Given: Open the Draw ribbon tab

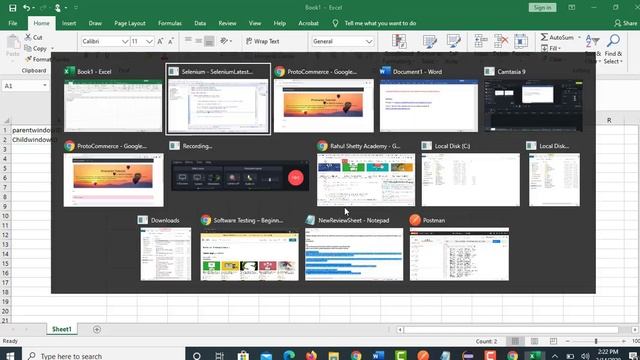Looking at the screenshot, I should tap(95, 23).
